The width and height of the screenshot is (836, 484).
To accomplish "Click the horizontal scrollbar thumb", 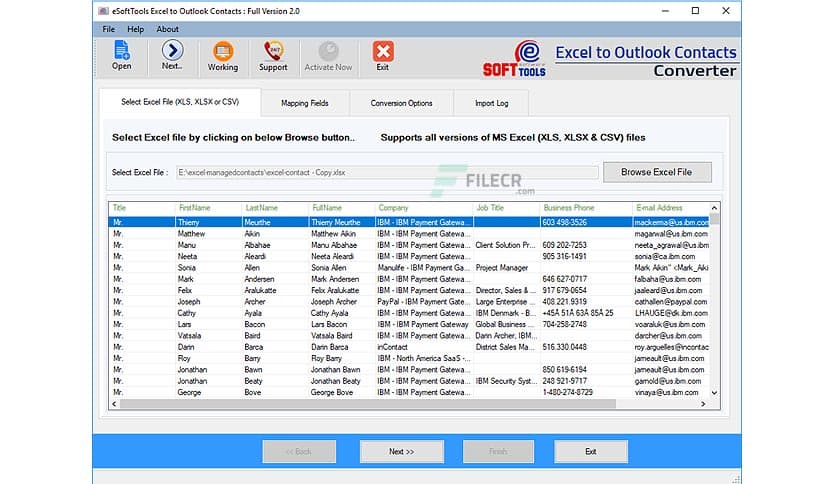I will (368, 404).
